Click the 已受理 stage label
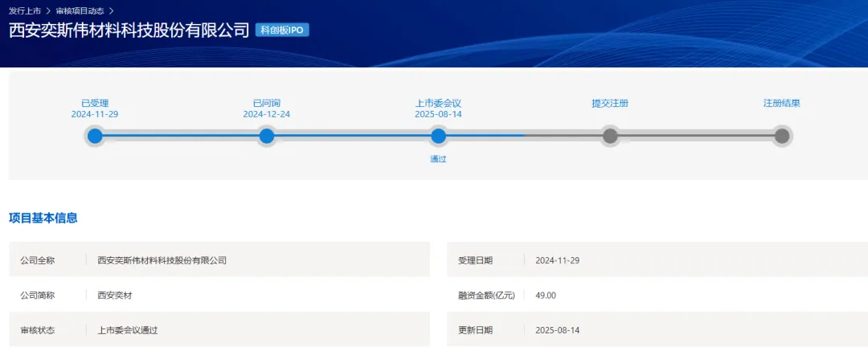This screenshot has width=868, height=347. click(95, 103)
